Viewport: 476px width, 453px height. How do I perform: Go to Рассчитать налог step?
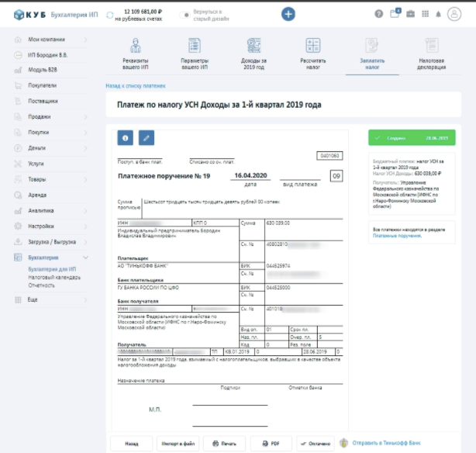(x=313, y=54)
